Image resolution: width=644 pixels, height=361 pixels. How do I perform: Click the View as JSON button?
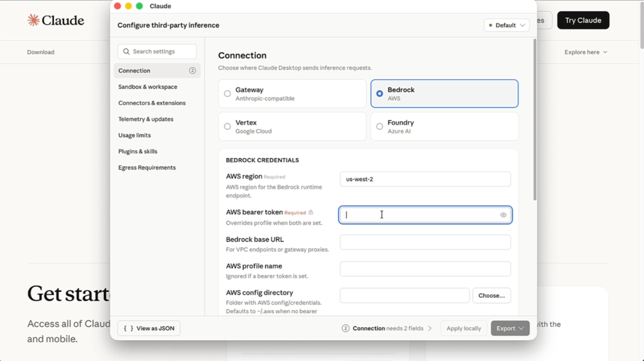[x=149, y=328]
